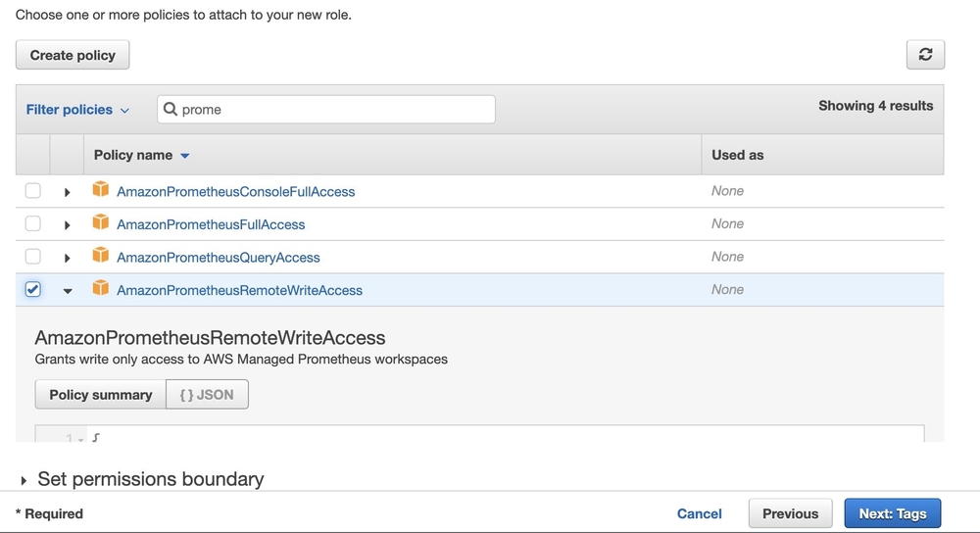Switch to the JSON tab
980x533 pixels.
tap(207, 394)
